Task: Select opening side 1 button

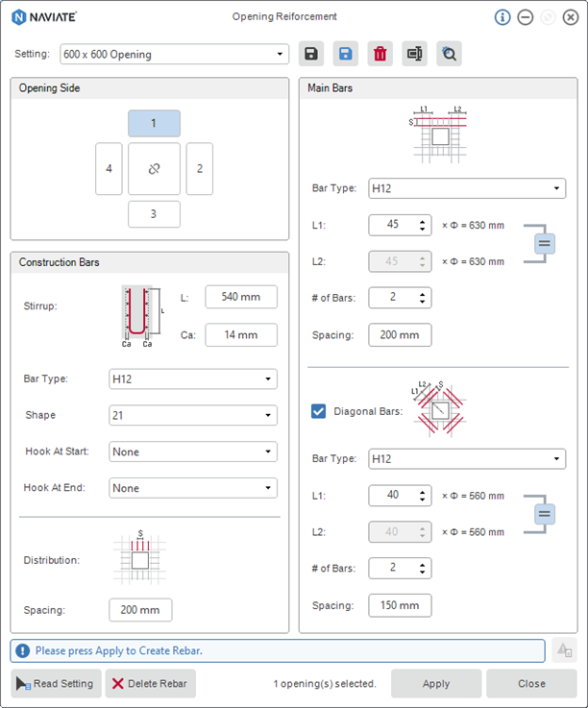Action: click(154, 123)
